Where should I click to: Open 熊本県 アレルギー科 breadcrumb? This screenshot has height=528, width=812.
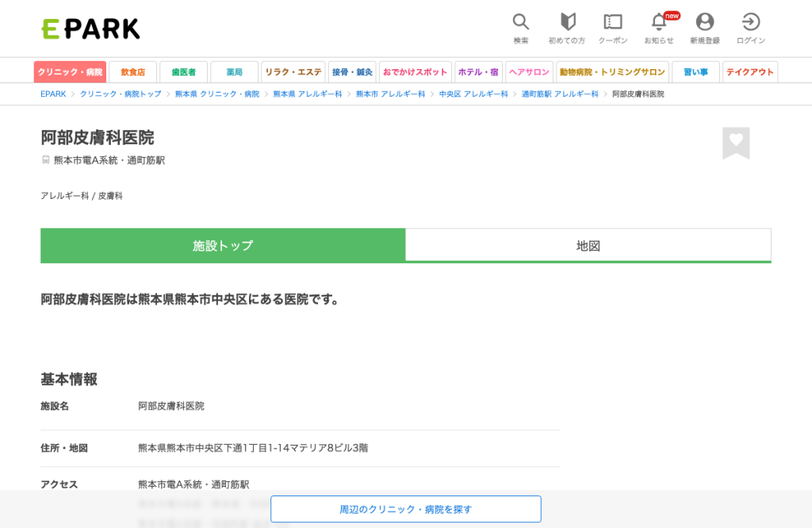point(308,94)
